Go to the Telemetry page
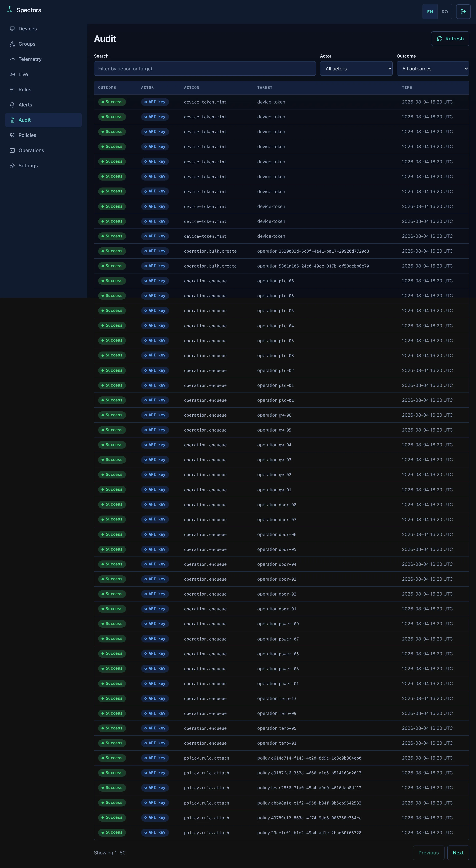This screenshot has width=476, height=868. [43, 59]
